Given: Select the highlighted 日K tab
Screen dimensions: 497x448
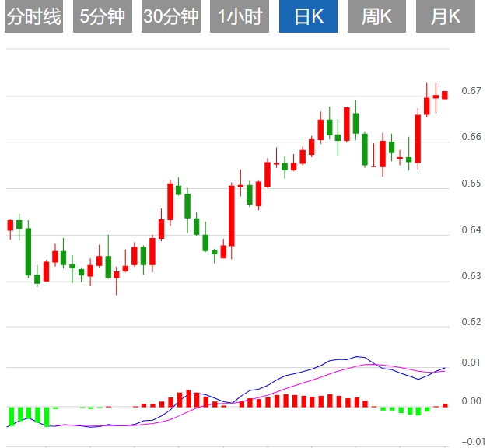Looking at the screenshot, I should pos(308,16).
